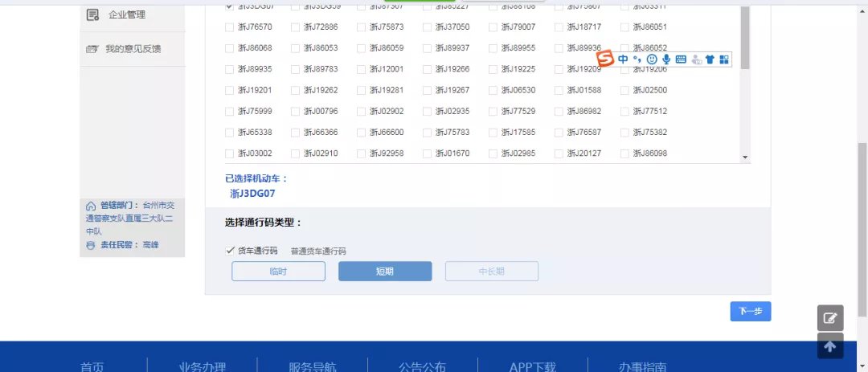Open 业务办理 footer nav item
Screen dimensions: 868x372
[202, 367]
